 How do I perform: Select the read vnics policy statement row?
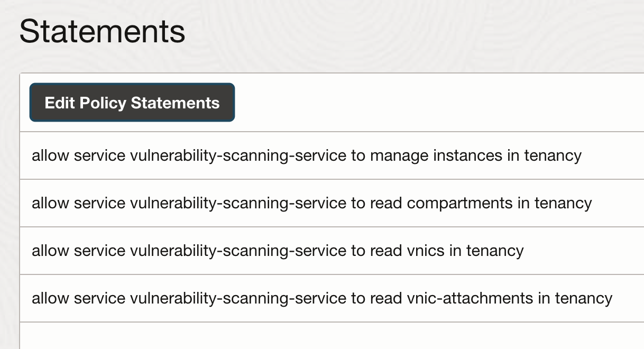point(332,251)
